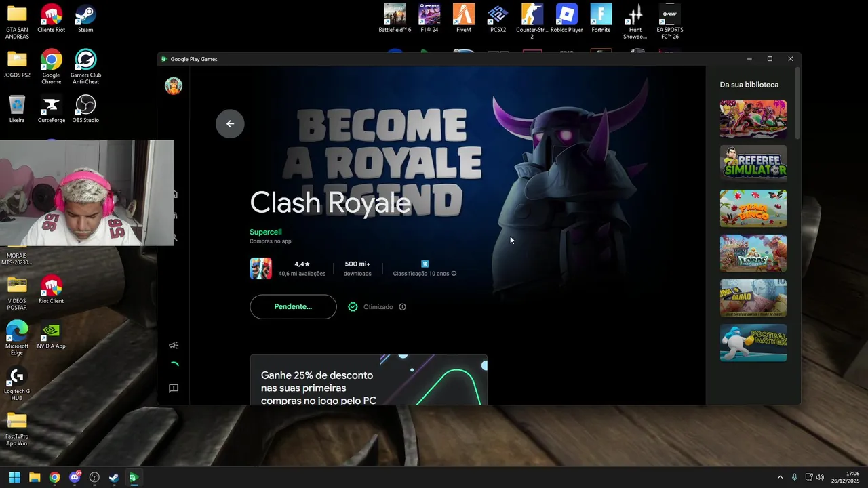
Task: Open VIDEOS POSTAR desktop folder
Action: point(17,293)
